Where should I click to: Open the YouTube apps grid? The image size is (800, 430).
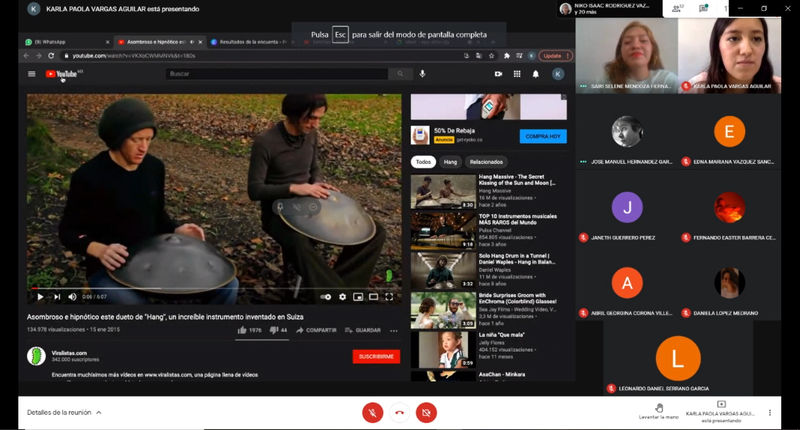[517, 74]
